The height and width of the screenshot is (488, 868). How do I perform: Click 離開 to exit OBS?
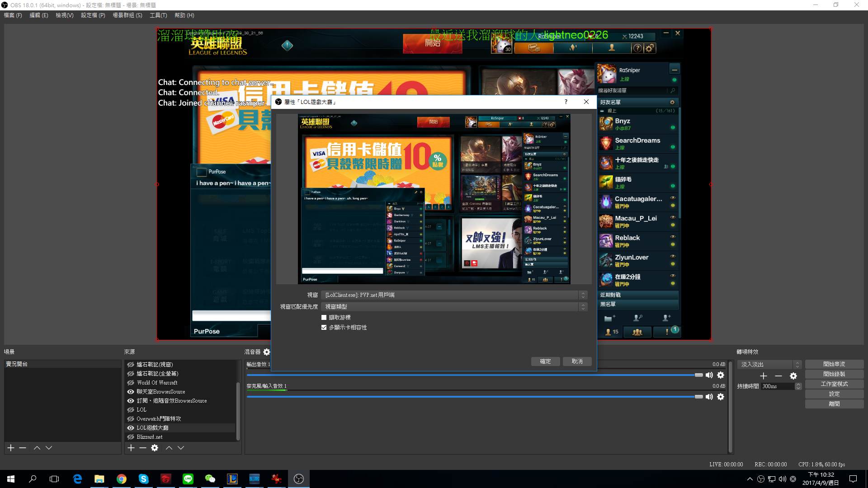pos(834,404)
